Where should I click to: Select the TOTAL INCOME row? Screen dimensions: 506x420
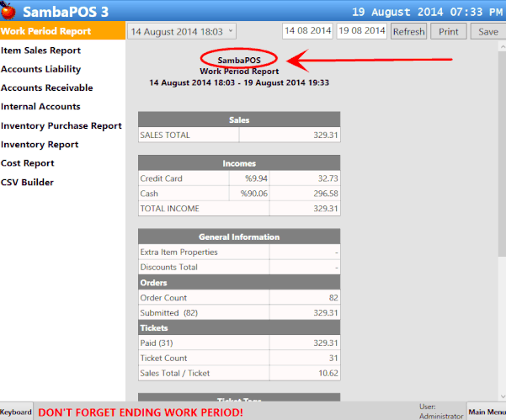239,209
